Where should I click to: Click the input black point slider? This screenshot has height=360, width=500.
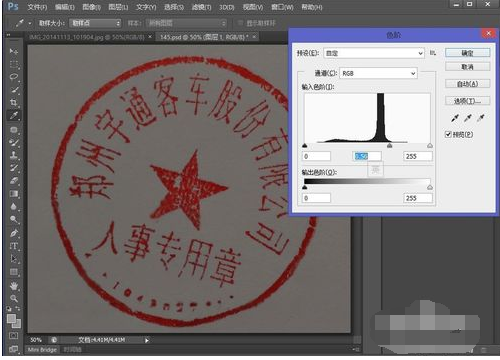(x=304, y=146)
